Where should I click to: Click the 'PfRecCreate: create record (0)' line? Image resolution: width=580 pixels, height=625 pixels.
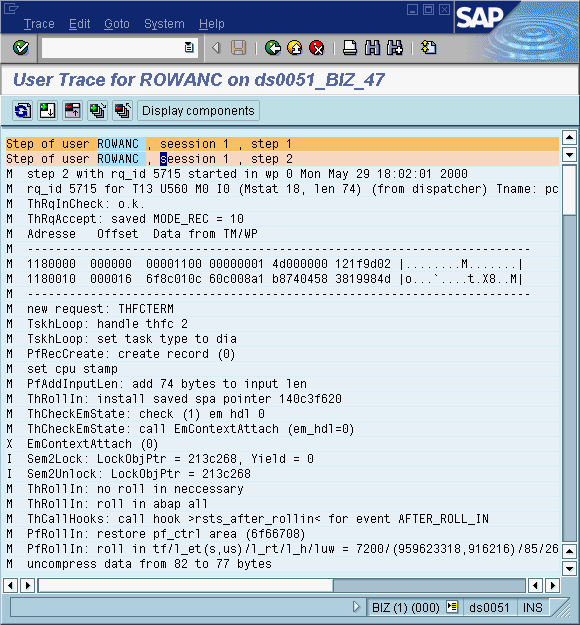point(131,354)
